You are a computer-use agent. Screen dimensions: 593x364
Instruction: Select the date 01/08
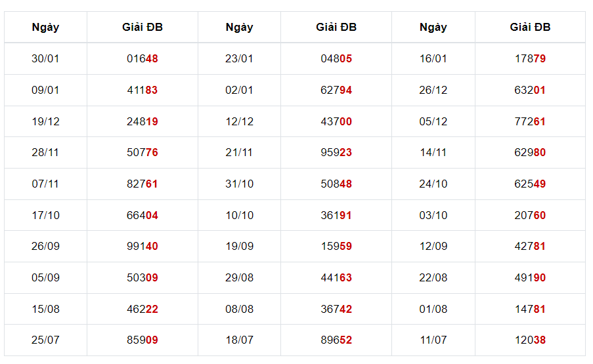coord(433,309)
